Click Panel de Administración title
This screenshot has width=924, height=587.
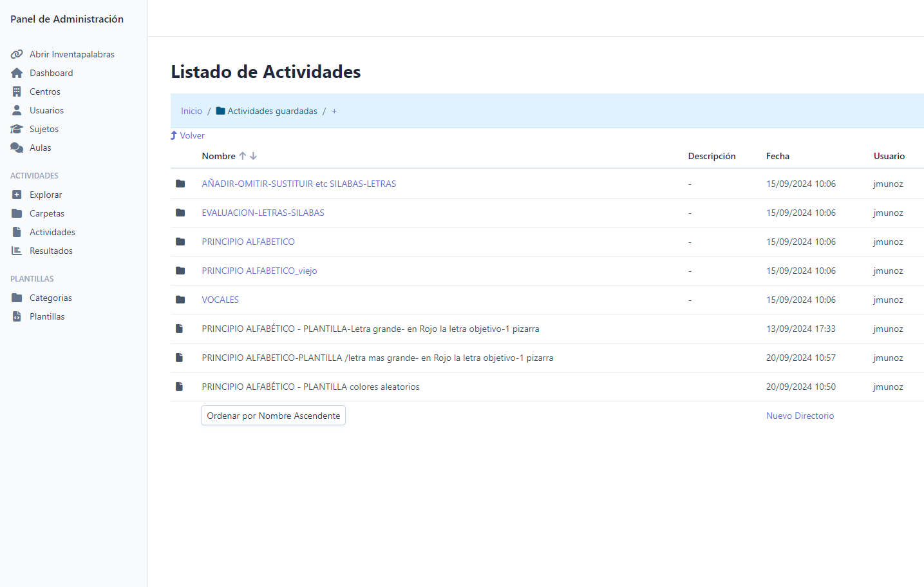[x=67, y=19]
